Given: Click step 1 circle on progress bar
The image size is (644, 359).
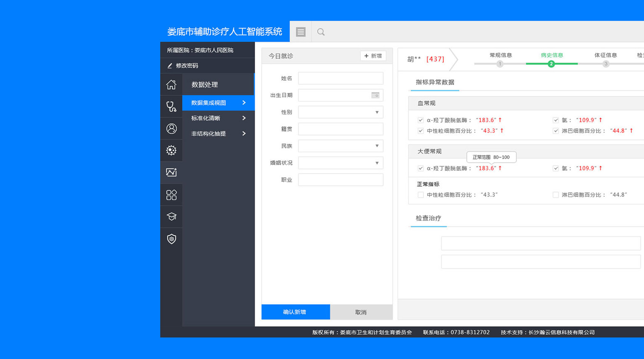Looking at the screenshot, I should tap(500, 64).
